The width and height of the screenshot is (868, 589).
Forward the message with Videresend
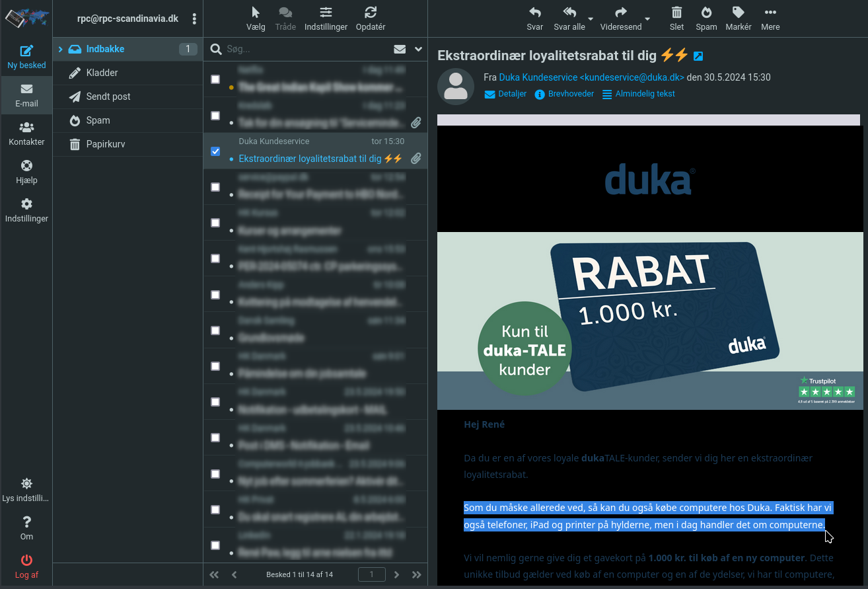click(x=621, y=19)
